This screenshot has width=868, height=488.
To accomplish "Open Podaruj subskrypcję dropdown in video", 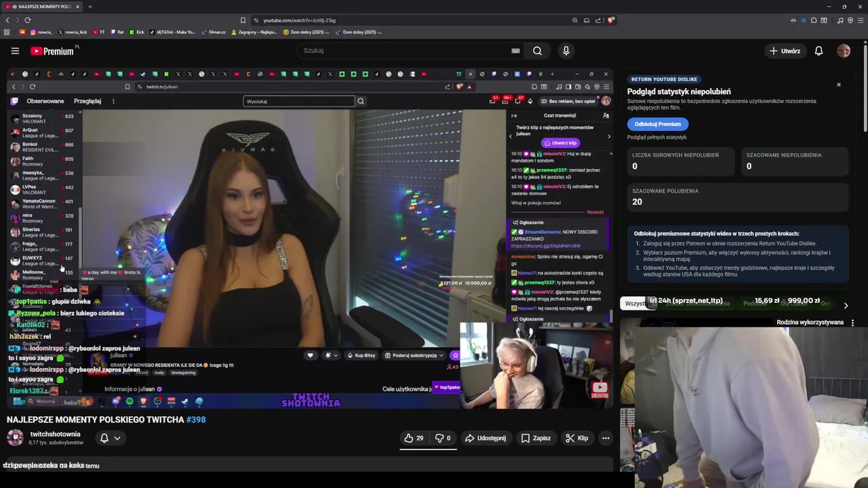I will (x=413, y=355).
